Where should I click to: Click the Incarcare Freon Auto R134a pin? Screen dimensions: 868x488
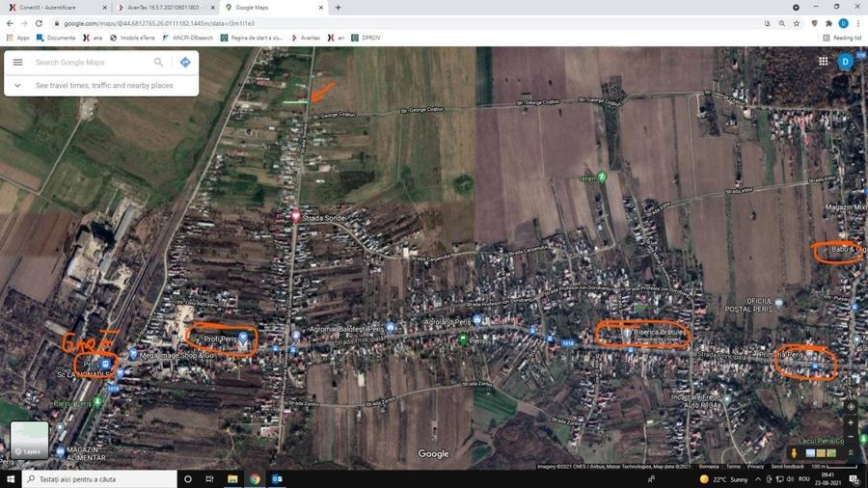pos(727,399)
